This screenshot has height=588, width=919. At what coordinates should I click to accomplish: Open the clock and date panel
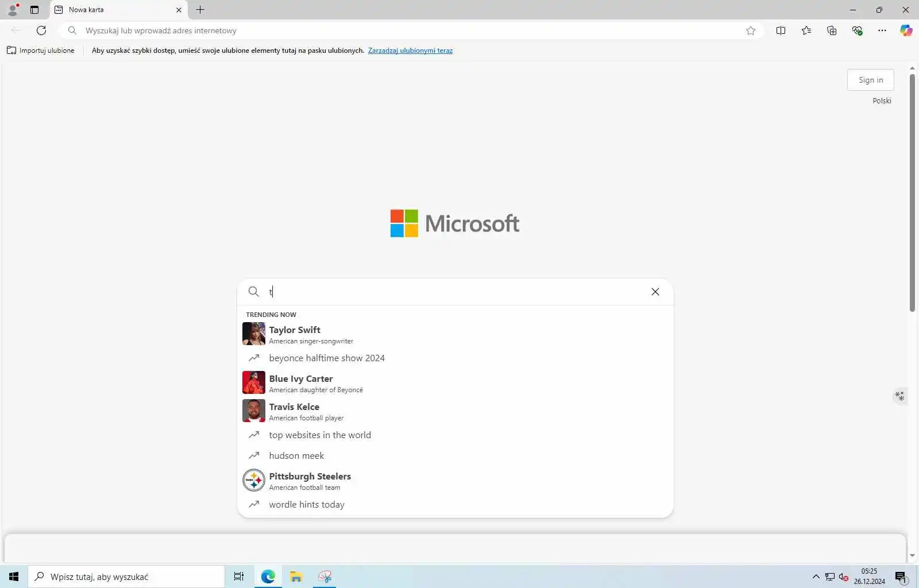870,577
